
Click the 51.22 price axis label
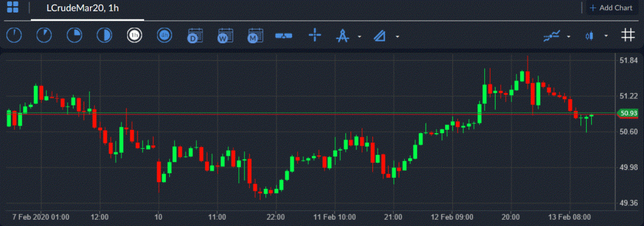click(628, 95)
